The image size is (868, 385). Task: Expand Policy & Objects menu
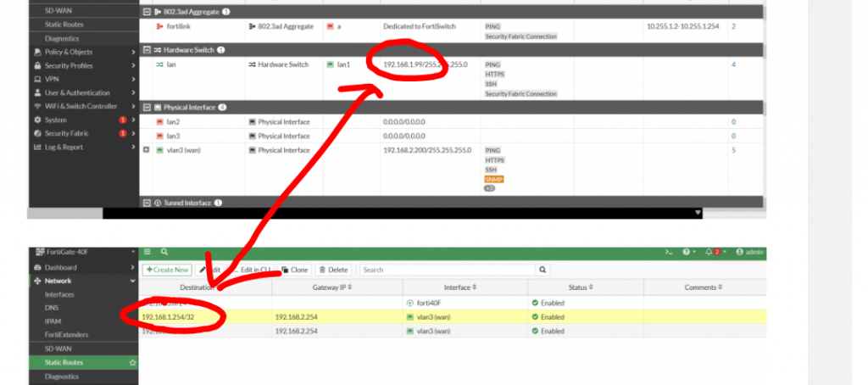point(133,52)
